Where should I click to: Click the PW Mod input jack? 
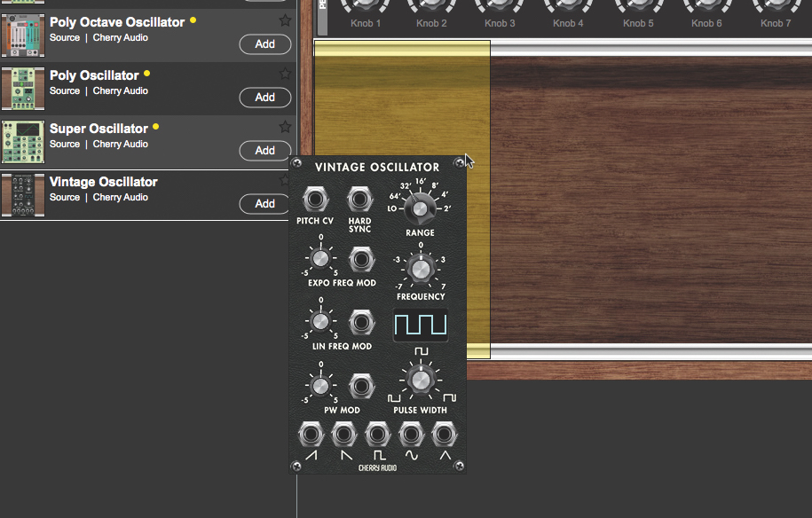click(x=361, y=386)
